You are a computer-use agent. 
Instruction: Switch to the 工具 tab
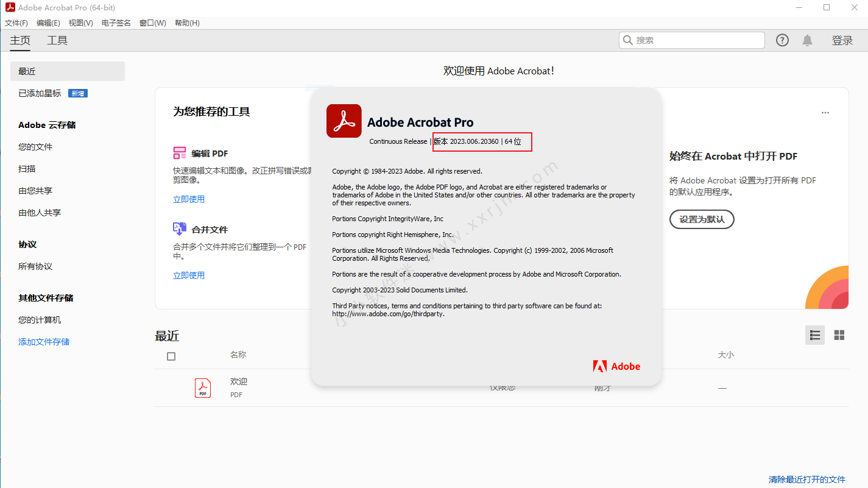click(x=57, y=41)
